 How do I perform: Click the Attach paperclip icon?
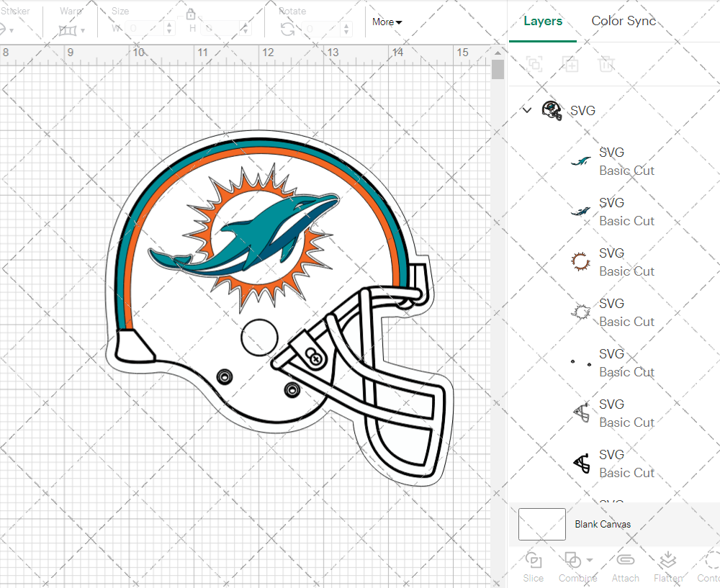[x=625, y=560]
